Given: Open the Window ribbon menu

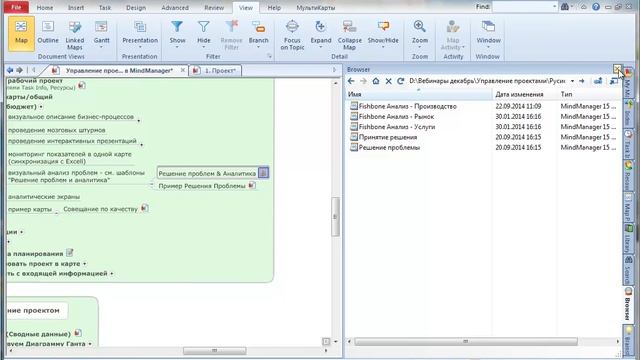Looking at the screenshot, I should coord(488,33).
